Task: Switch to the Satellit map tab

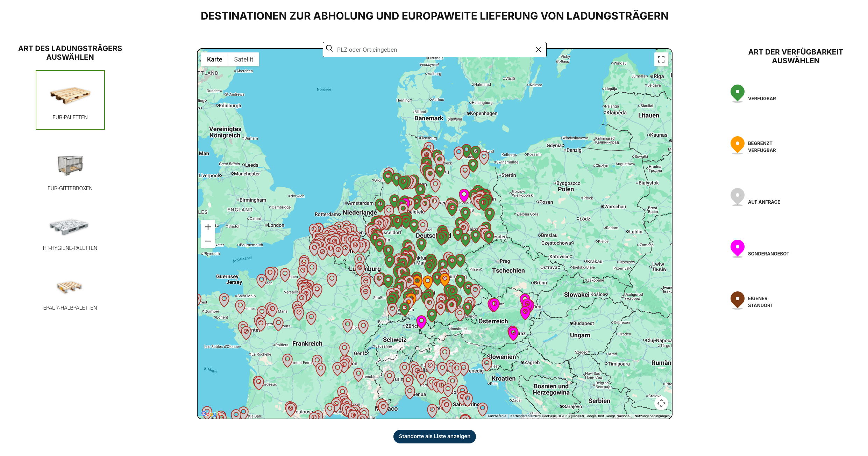Action: [x=243, y=59]
